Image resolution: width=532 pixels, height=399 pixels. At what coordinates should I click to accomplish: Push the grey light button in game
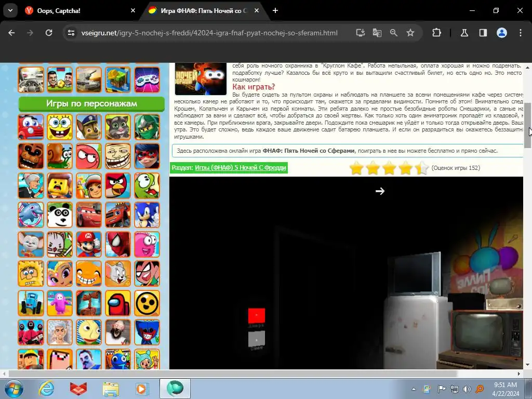pos(257,339)
